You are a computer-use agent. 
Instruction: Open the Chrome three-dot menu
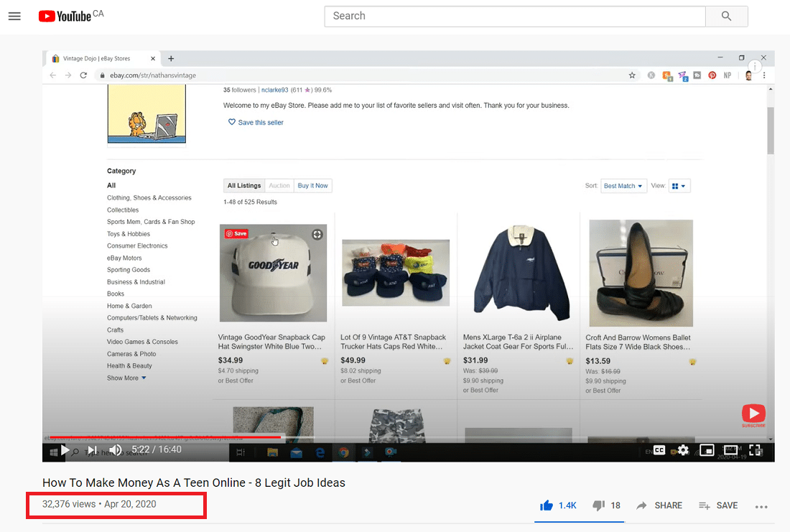[764, 75]
